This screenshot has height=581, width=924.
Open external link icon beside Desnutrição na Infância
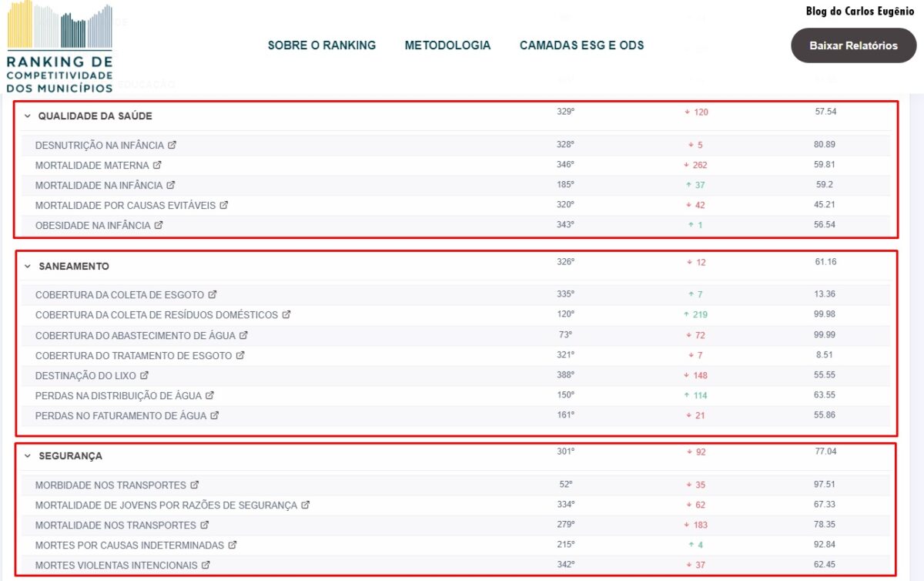[172, 145]
